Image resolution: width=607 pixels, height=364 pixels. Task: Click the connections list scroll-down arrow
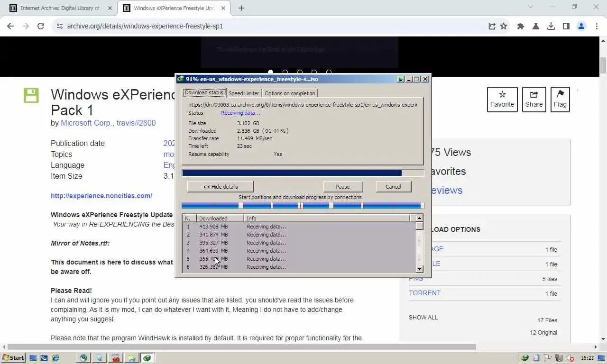(419, 269)
